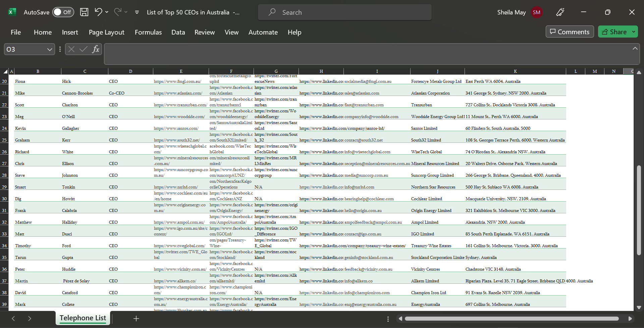The image size is (644, 328).
Task: Redo the last undone action
Action: 117,12
